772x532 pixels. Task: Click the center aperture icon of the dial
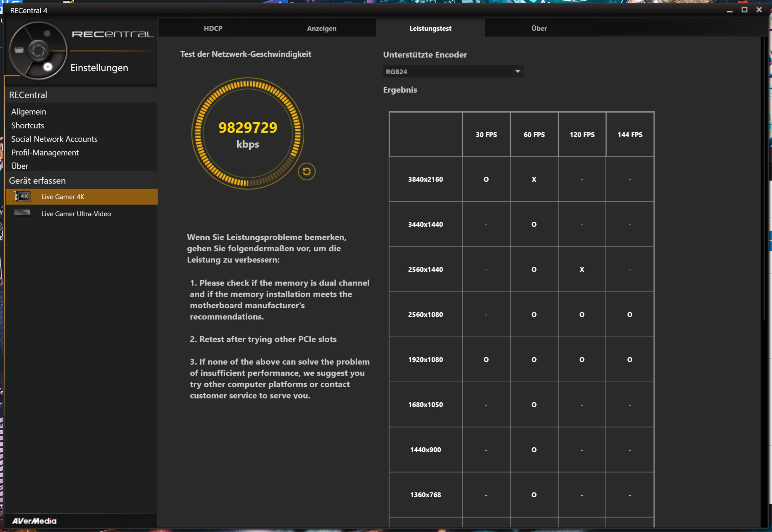pyautogui.click(x=38, y=50)
